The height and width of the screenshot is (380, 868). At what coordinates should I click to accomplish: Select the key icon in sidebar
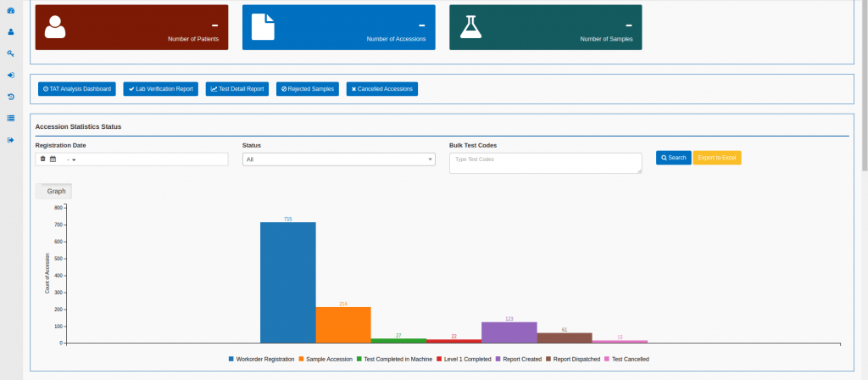coord(11,53)
